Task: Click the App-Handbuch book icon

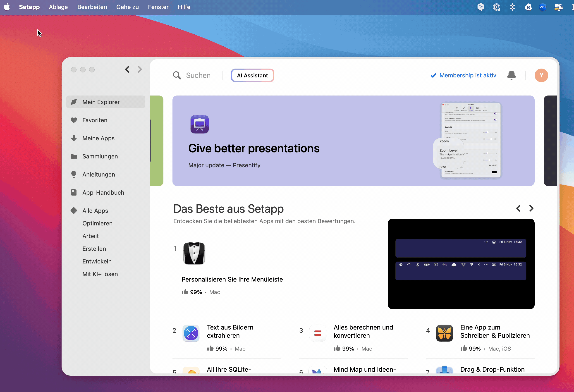Action: [74, 192]
